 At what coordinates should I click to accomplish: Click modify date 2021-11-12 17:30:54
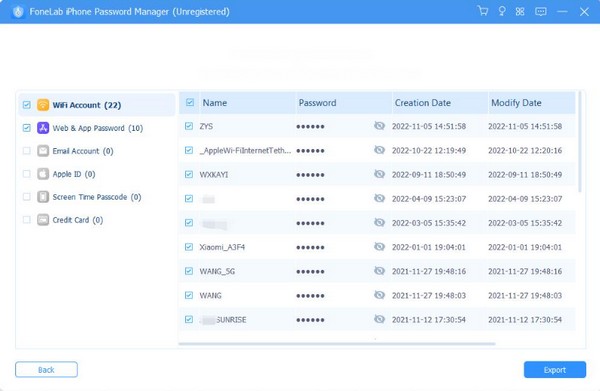[525, 319]
